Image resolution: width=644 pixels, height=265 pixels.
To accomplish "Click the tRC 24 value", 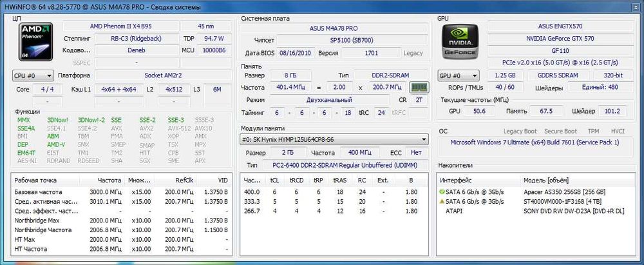I will click(381, 112).
